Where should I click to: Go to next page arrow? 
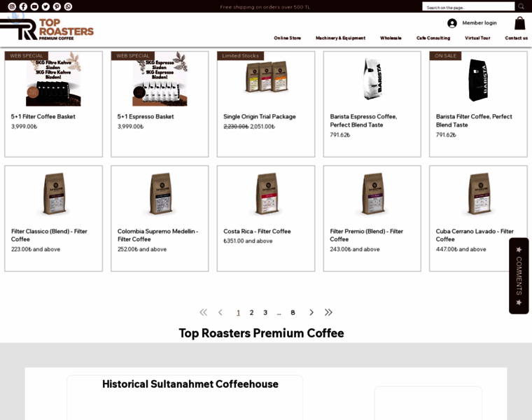pyautogui.click(x=311, y=312)
